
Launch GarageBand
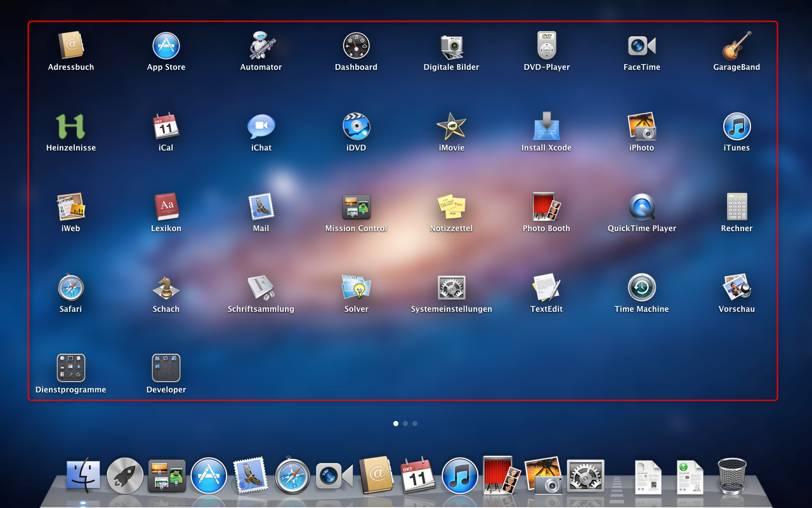point(737,46)
